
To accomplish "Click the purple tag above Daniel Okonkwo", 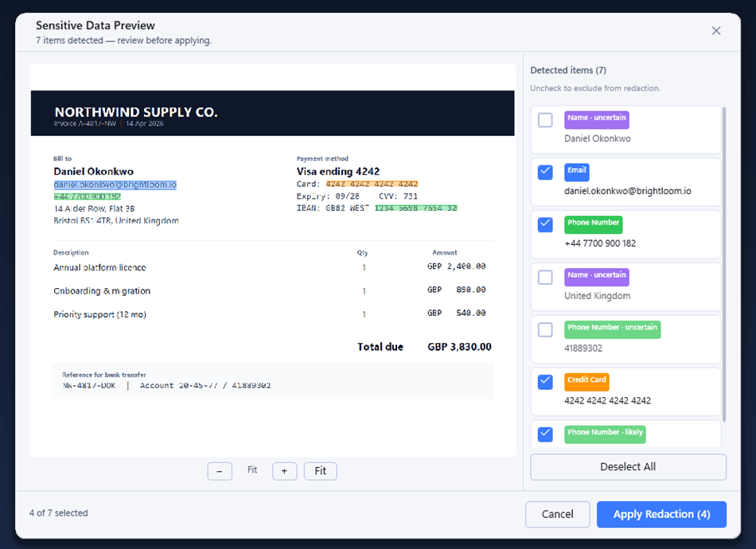I will 597,119.
